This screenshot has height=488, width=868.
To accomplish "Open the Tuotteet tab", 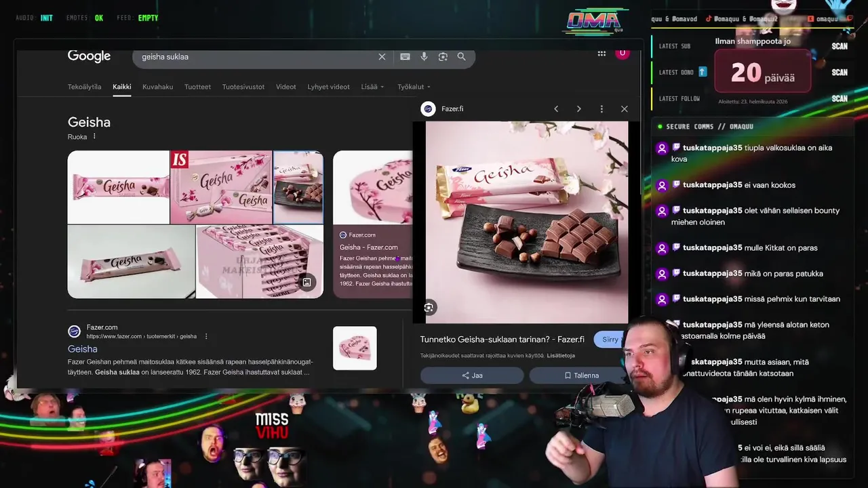I will (197, 87).
